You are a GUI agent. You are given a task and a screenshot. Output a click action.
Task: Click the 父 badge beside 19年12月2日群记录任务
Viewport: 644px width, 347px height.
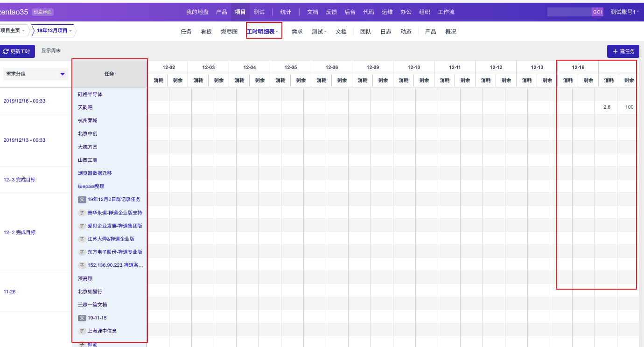coord(82,199)
